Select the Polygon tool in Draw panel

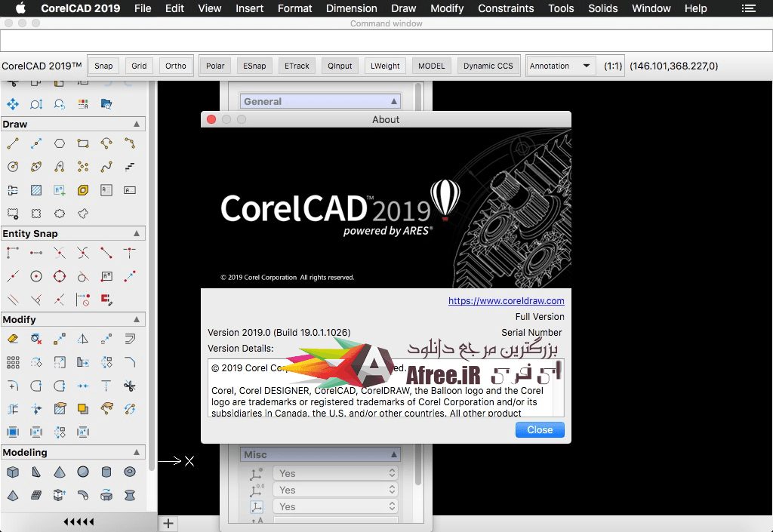pyautogui.click(x=60, y=143)
